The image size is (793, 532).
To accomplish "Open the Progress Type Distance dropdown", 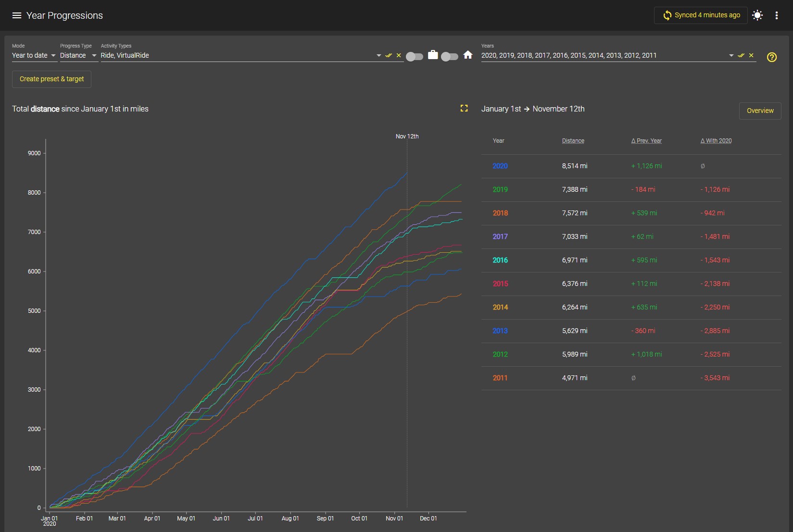I will [x=78, y=55].
